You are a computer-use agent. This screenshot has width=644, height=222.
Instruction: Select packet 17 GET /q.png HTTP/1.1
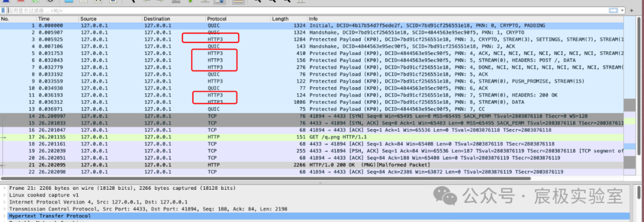(x=311, y=137)
